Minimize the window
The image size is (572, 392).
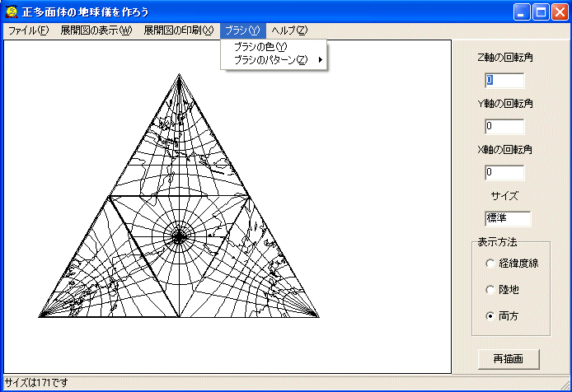pyautogui.click(x=522, y=12)
